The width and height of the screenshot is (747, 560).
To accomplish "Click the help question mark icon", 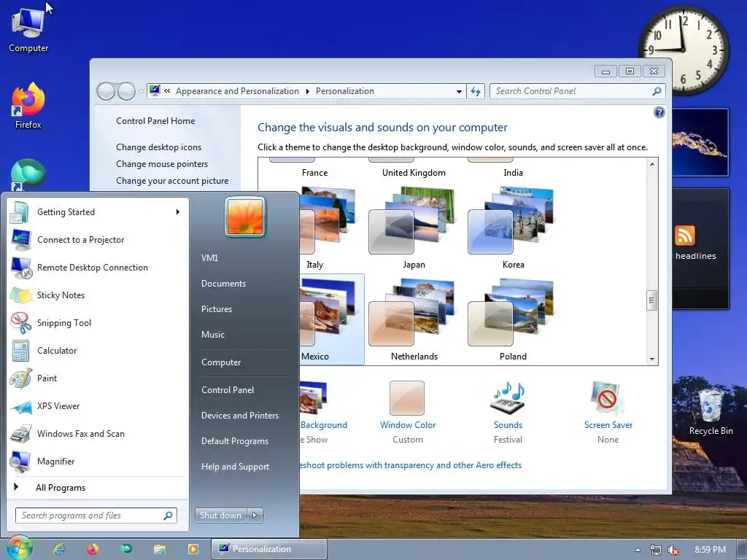I will coord(659,112).
